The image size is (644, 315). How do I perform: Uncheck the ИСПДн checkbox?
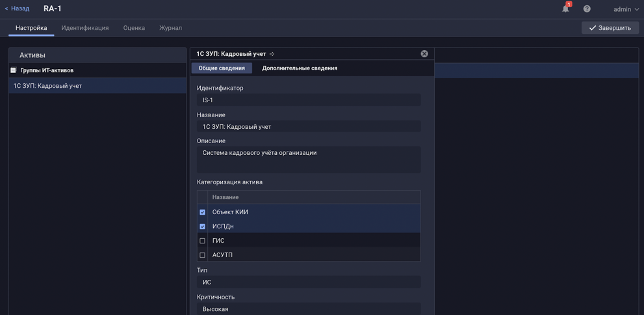pyautogui.click(x=202, y=226)
